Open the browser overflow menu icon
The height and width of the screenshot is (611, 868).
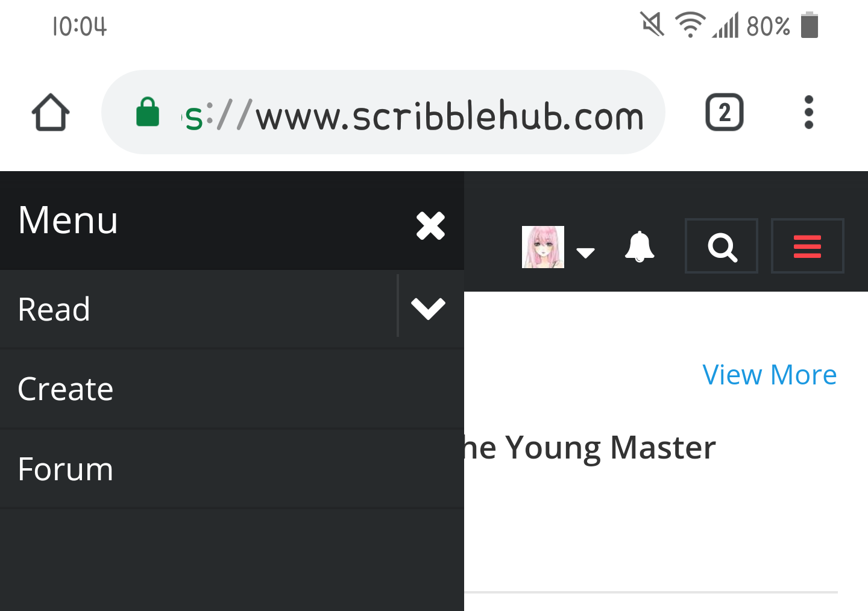tap(809, 113)
